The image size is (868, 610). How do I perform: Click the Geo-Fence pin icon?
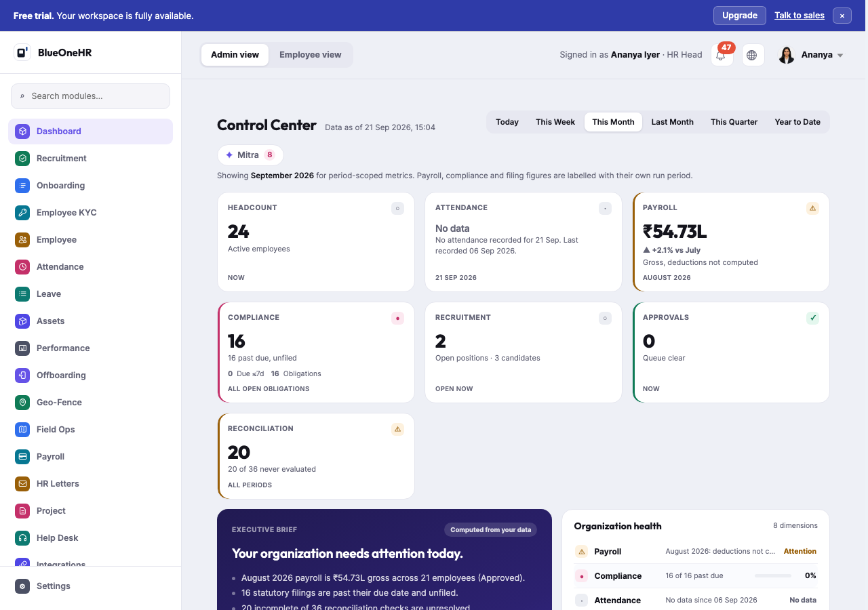click(x=22, y=402)
